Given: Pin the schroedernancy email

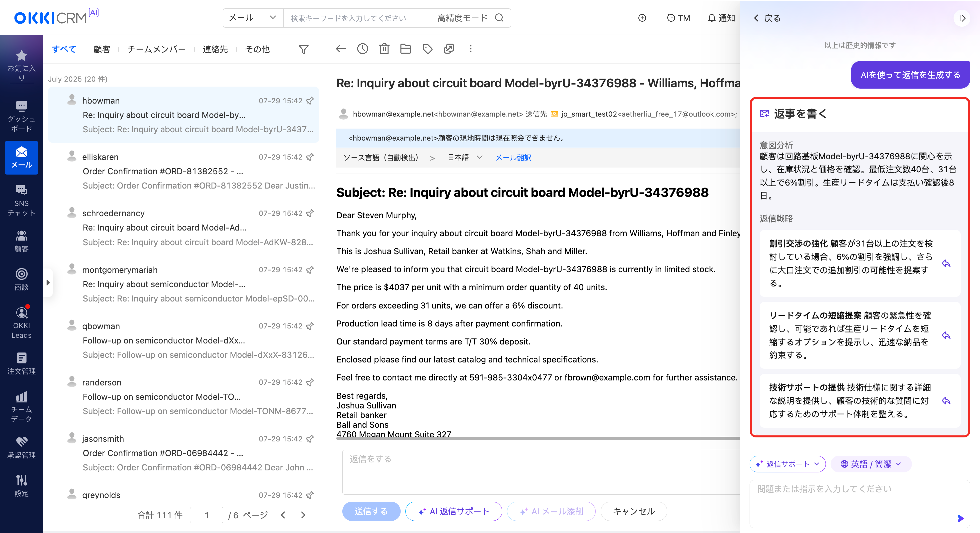Looking at the screenshot, I should point(310,213).
